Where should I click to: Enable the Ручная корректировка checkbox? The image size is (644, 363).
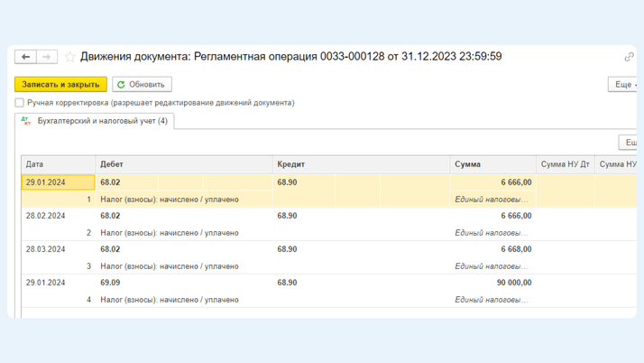20,103
